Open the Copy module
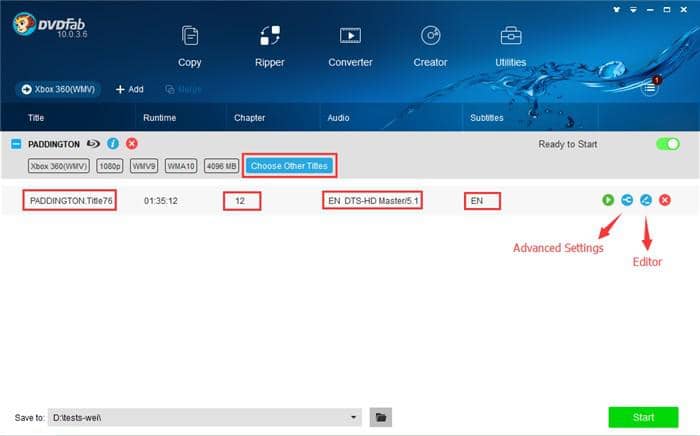 190,46
